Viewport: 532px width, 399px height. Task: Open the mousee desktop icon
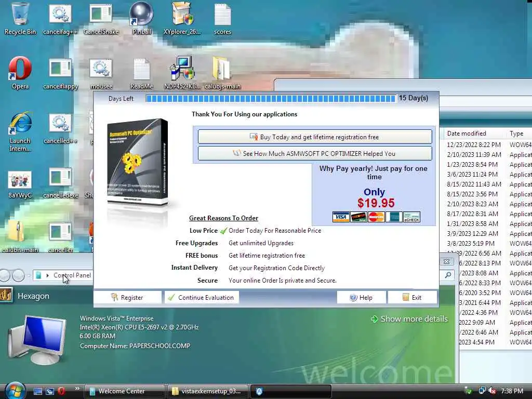[x=101, y=73]
